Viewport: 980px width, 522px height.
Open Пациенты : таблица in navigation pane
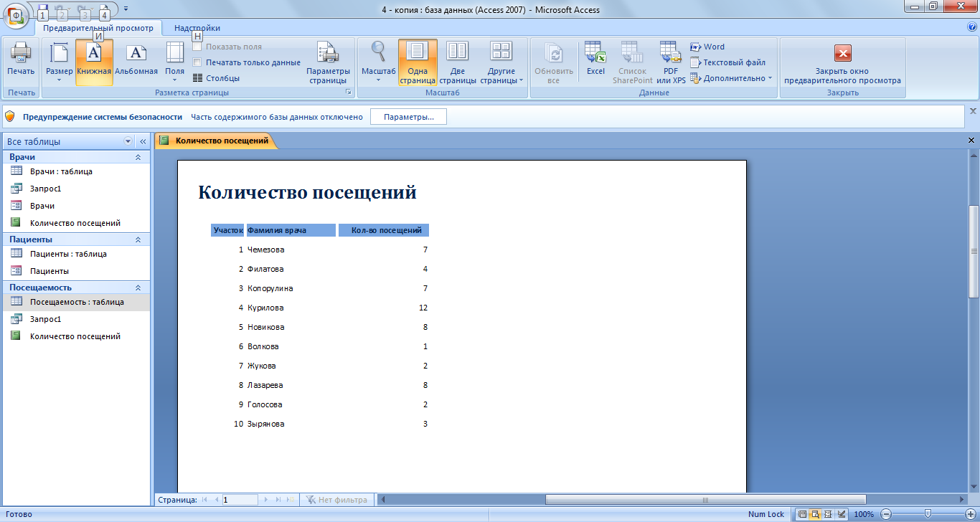coord(68,254)
